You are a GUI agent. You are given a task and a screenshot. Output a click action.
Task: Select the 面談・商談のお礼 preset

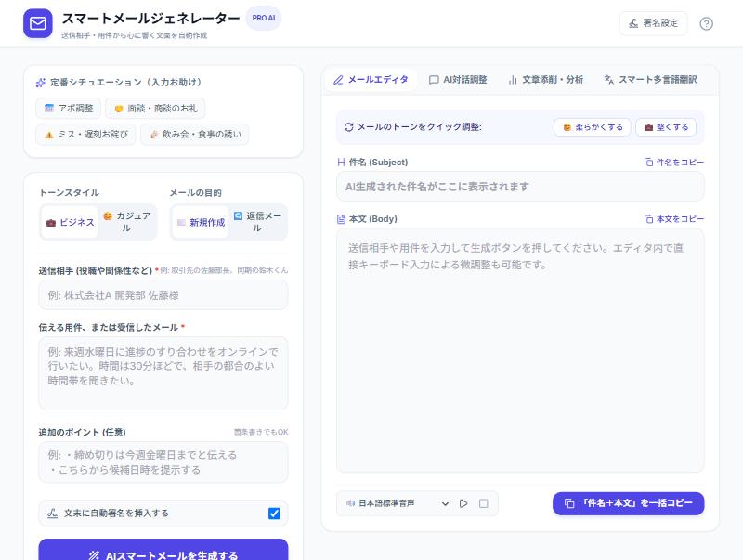[155, 108]
